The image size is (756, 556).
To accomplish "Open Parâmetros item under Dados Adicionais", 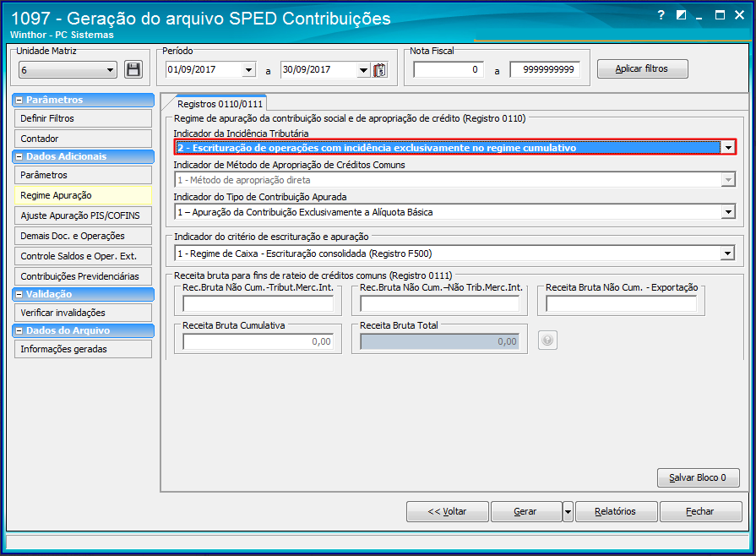I will tap(83, 175).
